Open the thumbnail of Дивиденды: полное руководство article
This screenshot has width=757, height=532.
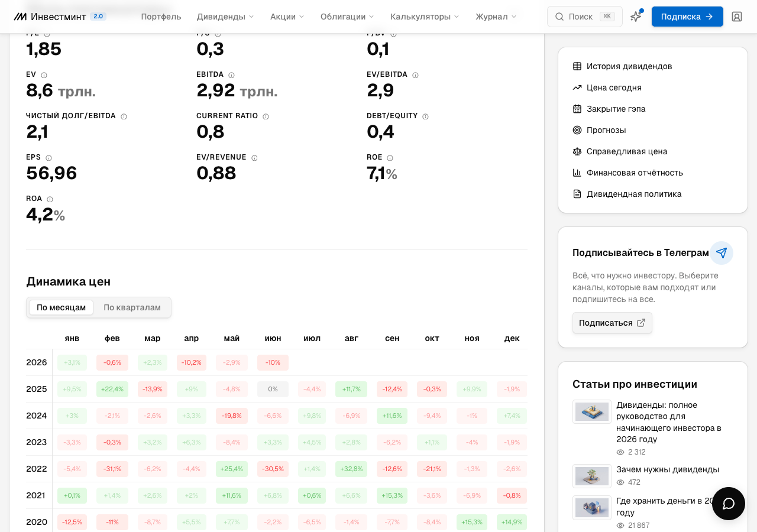pyautogui.click(x=592, y=411)
